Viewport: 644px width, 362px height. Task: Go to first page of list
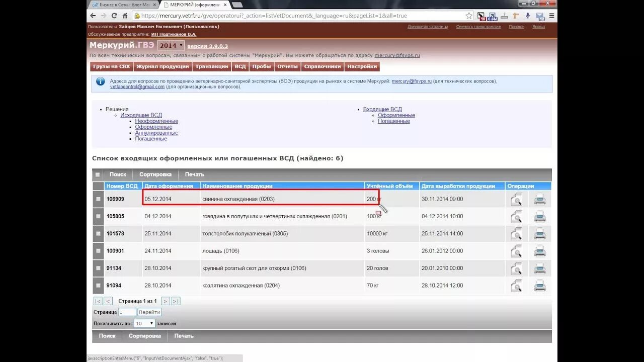(98, 301)
